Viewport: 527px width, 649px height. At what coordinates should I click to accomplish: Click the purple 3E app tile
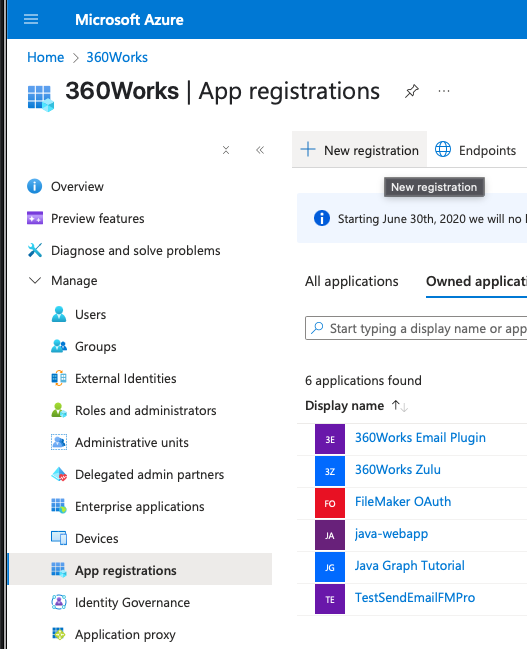(x=330, y=439)
